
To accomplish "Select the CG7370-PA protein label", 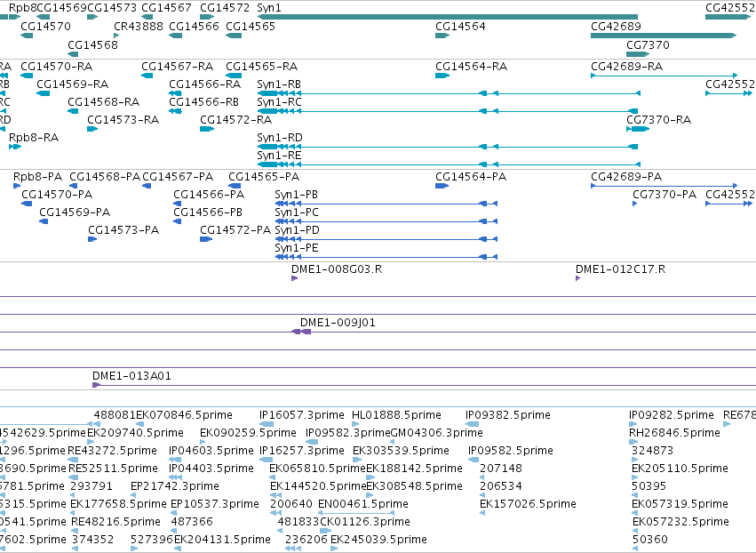I will [664, 195].
